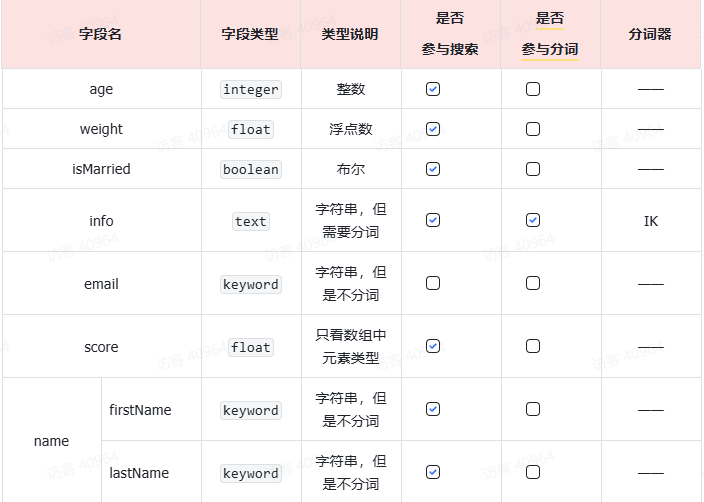The height and width of the screenshot is (502, 704).
Task: Uncheck the search checkbox for weight
Action: [x=433, y=129]
